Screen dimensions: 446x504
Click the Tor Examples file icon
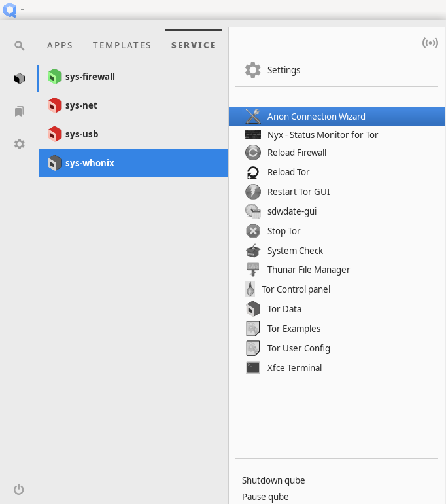(x=253, y=329)
